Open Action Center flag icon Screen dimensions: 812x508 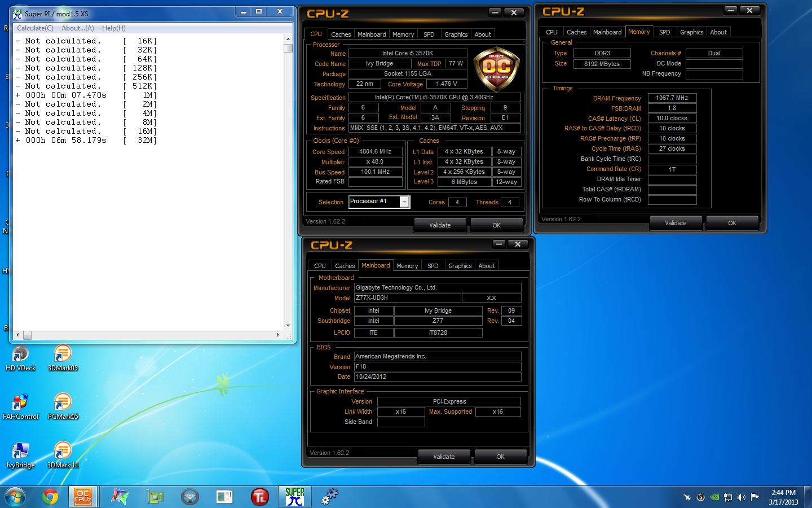[x=754, y=497]
